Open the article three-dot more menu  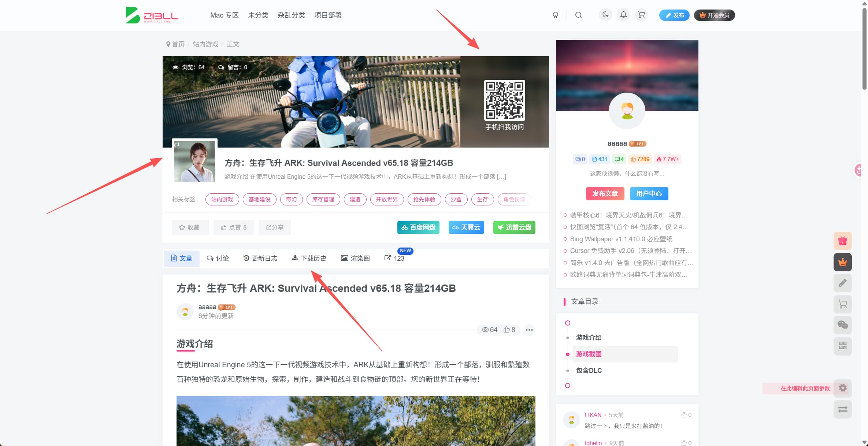[x=529, y=330]
